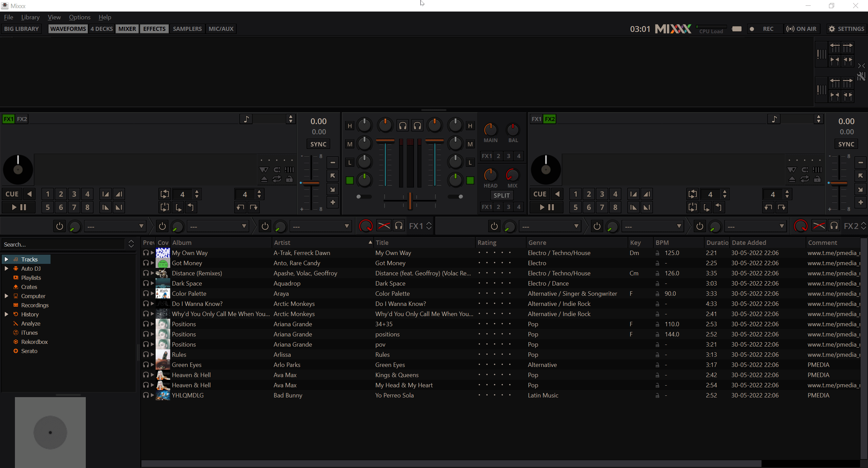Start playback with left deck play/pause button
The width and height of the screenshot is (868, 468).
click(x=19, y=207)
